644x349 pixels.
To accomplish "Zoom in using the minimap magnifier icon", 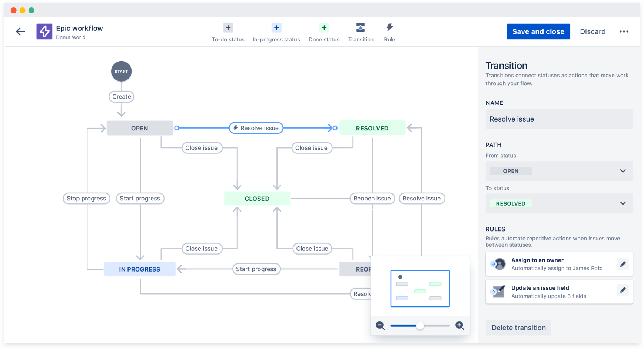I will coord(459,326).
